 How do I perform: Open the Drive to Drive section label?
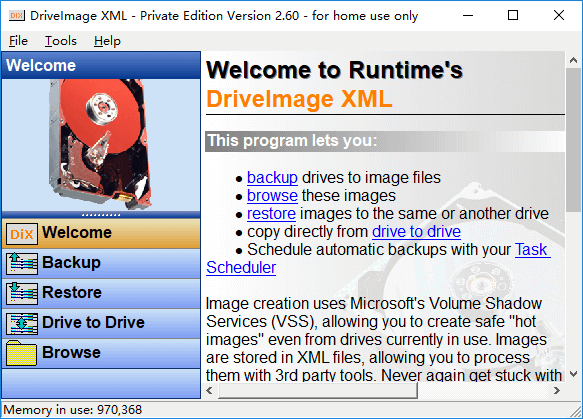tap(93, 322)
